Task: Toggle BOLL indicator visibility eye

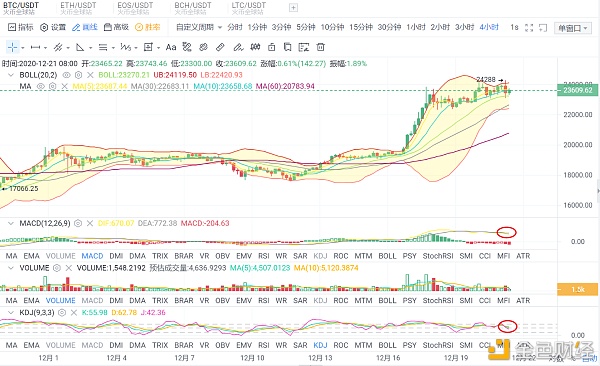Action: (67, 75)
